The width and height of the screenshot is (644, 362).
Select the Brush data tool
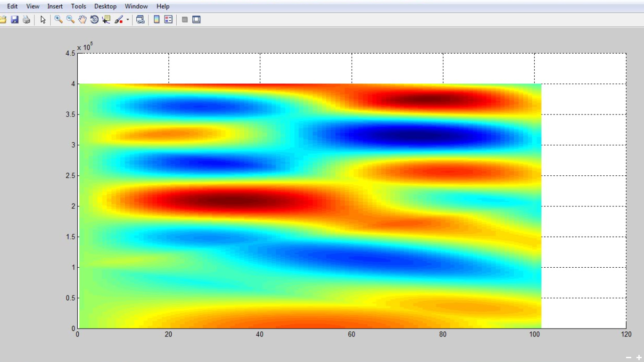coord(119,20)
